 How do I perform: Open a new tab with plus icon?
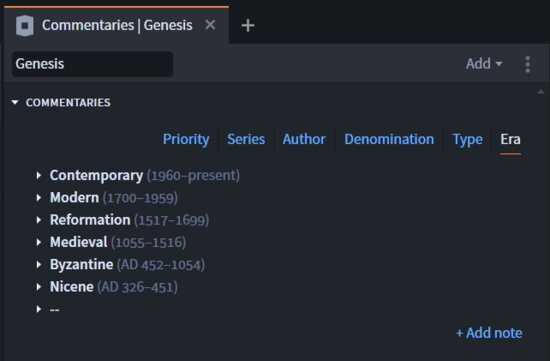pos(248,25)
